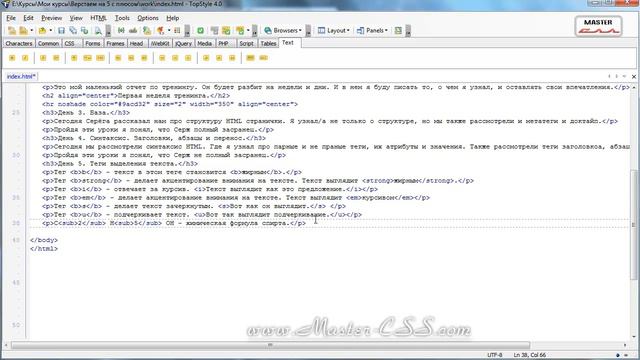Click the green icon right of Panels
This screenshot has width=640, height=360.
tap(398, 31)
